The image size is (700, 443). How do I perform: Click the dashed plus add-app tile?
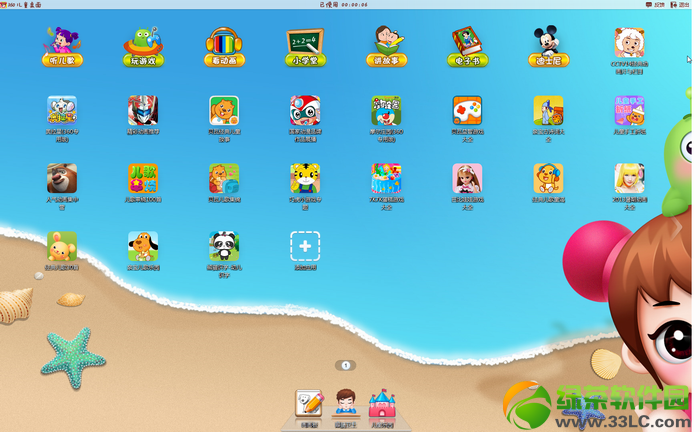coord(305,246)
